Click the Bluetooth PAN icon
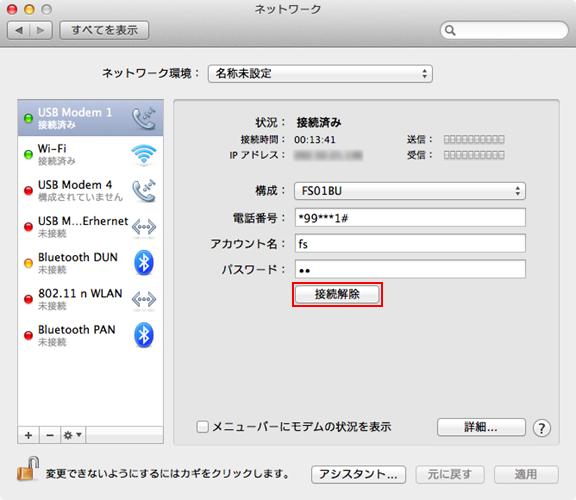 [144, 335]
